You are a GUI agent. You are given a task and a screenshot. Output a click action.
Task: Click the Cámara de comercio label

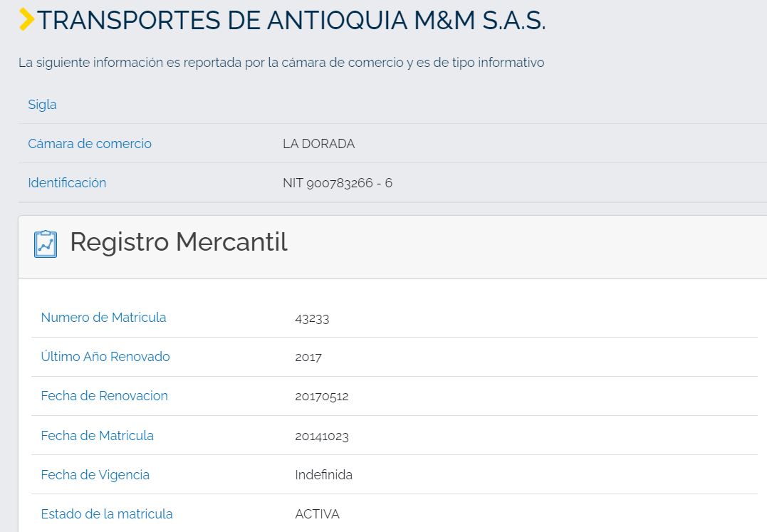90,144
